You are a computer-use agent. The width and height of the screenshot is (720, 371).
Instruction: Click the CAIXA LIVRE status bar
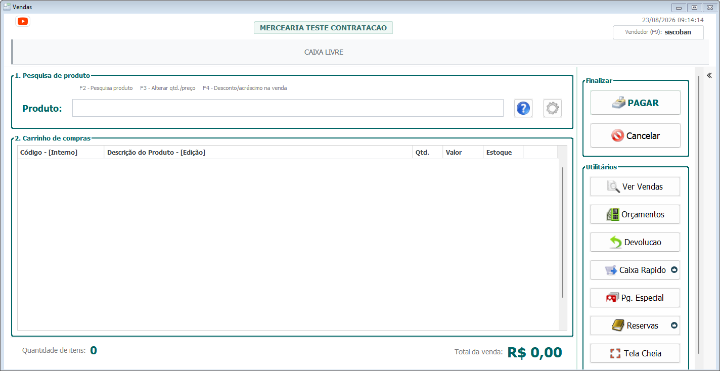pos(360,52)
